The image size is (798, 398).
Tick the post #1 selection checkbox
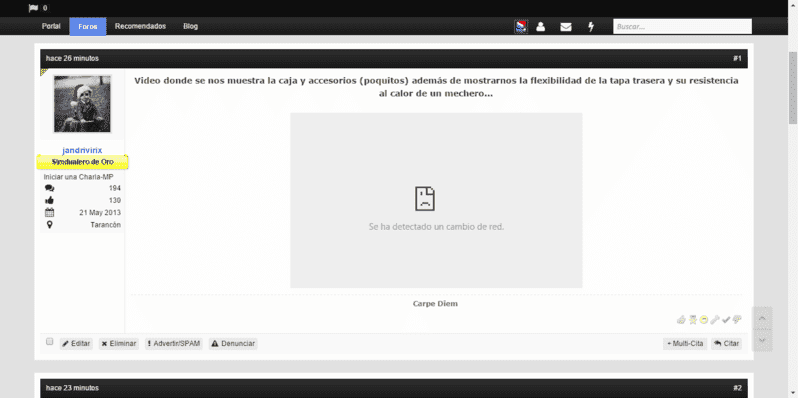(49, 342)
